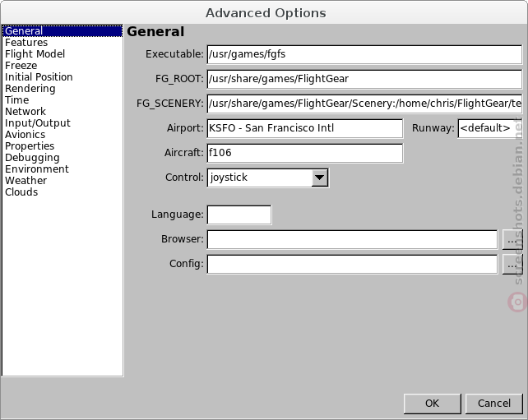Select Input/Output category
The width and height of the screenshot is (528, 420).
tap(63, 122)
